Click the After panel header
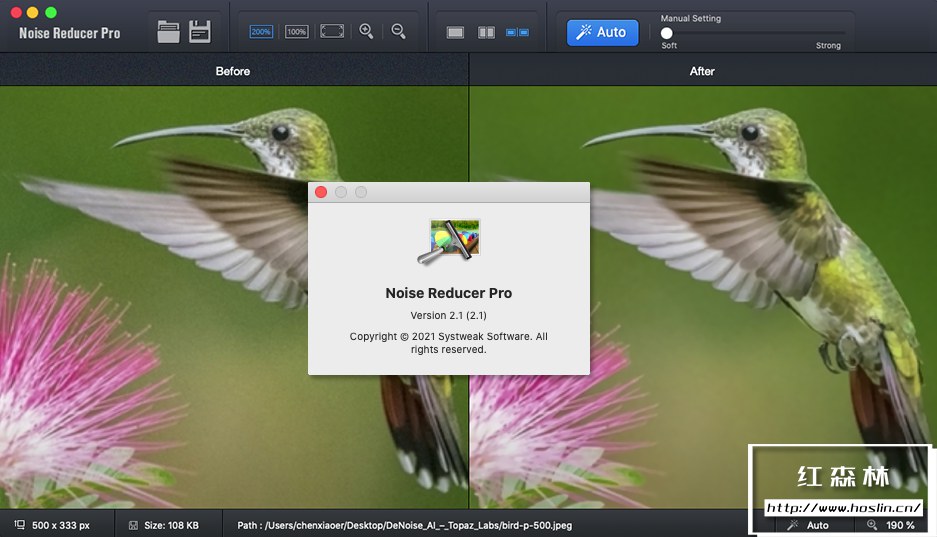937x537 pixels. tap(703, 70)
